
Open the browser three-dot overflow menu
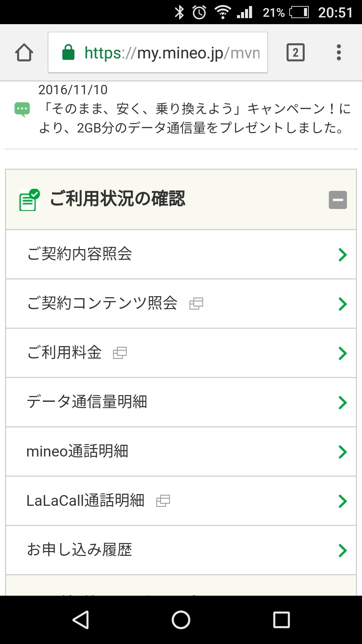[339, 53]
